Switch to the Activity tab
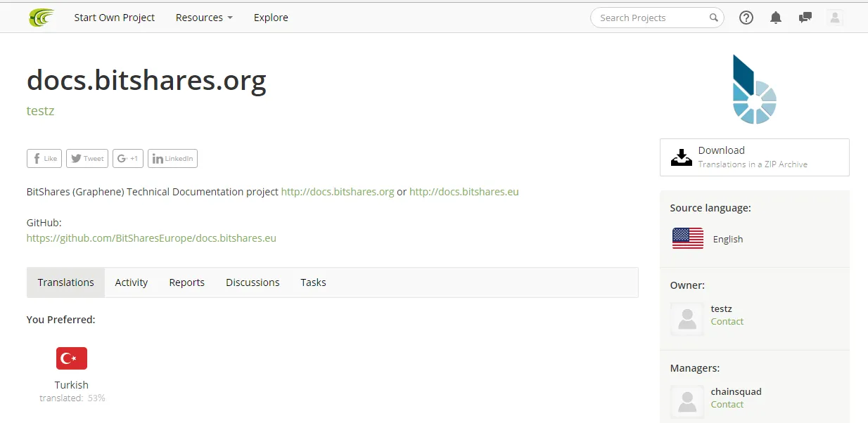 (132, 282)
